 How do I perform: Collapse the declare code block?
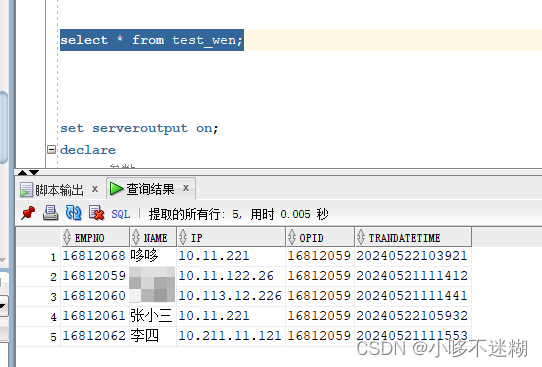[x=51, y=150]
